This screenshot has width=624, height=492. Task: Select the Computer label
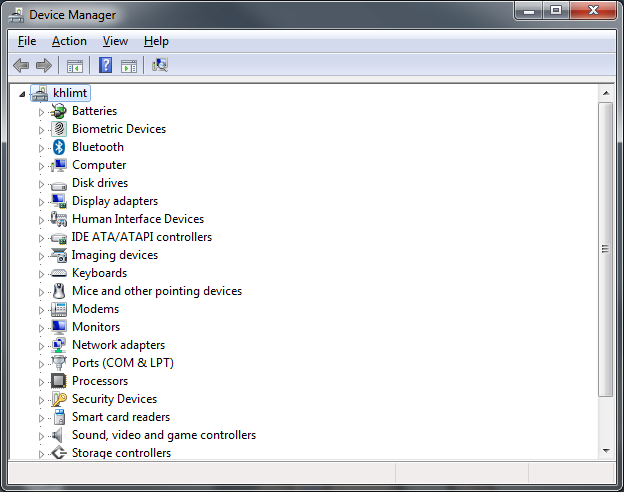tap(99, 165)
